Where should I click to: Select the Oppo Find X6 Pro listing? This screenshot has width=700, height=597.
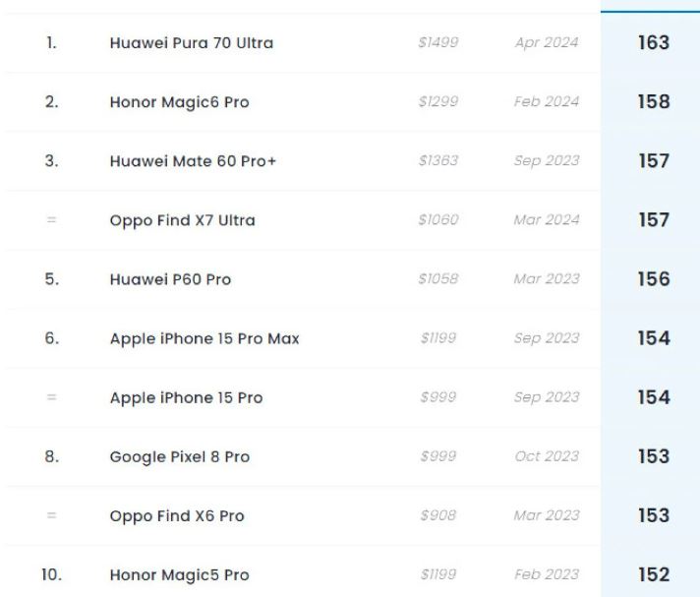177,515
